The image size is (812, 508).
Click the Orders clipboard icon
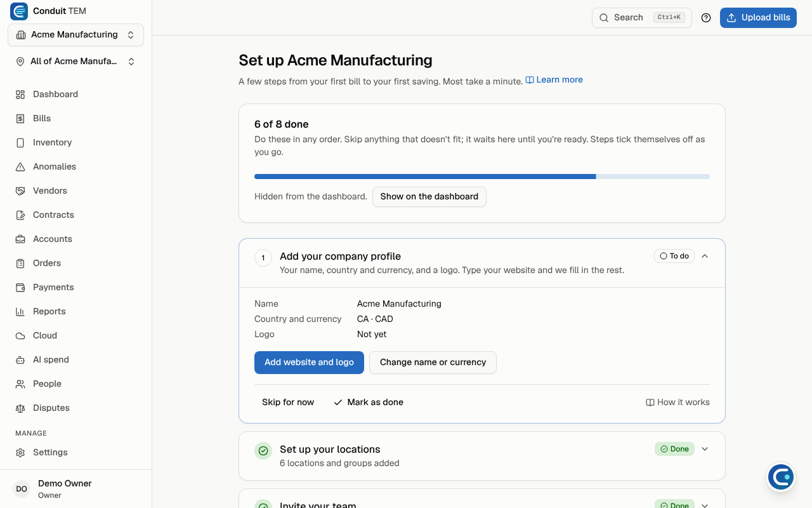pos(20,263)
